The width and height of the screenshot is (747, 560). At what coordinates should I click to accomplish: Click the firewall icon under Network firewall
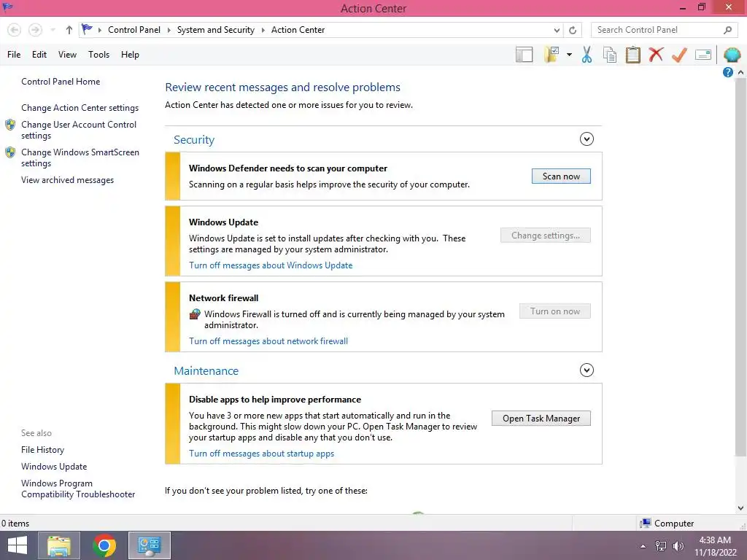(x=195, y=314)
